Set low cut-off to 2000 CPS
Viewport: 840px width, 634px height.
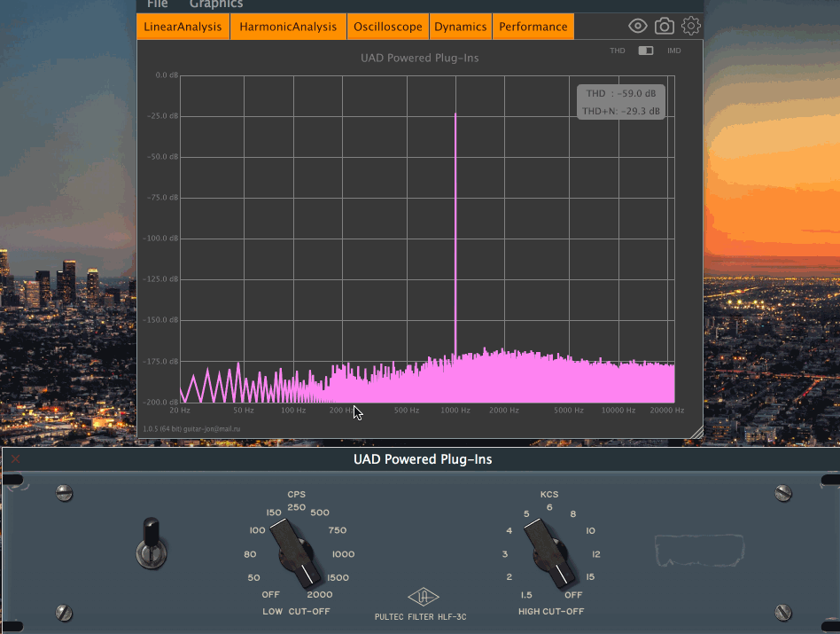(x=320, y=594)
